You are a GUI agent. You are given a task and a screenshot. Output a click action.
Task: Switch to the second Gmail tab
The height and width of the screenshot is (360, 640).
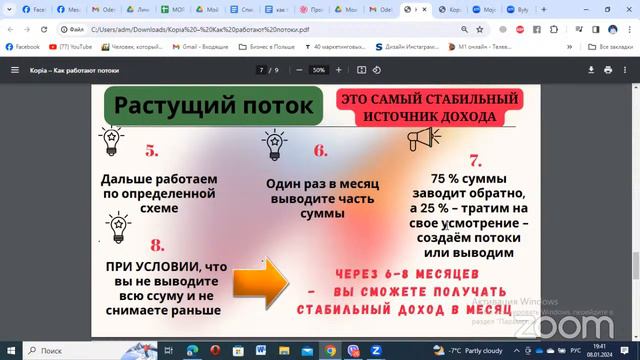(381, 9)
